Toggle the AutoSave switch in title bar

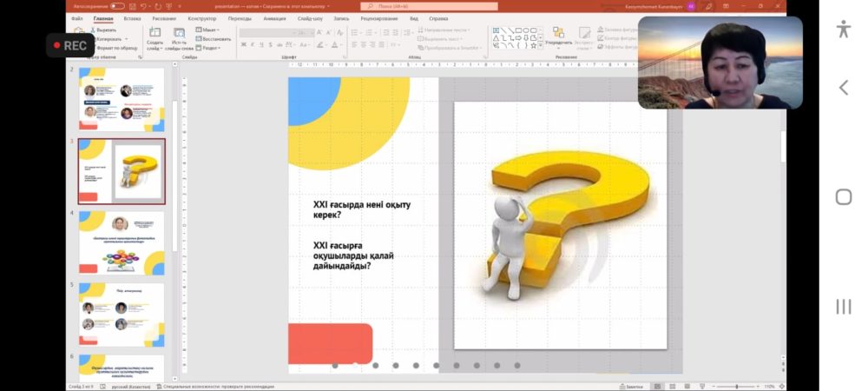point(117,6)
